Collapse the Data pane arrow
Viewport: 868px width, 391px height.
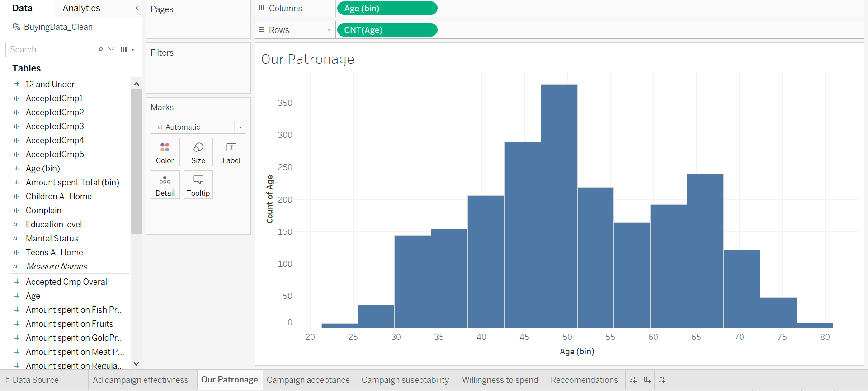point(137,8)
